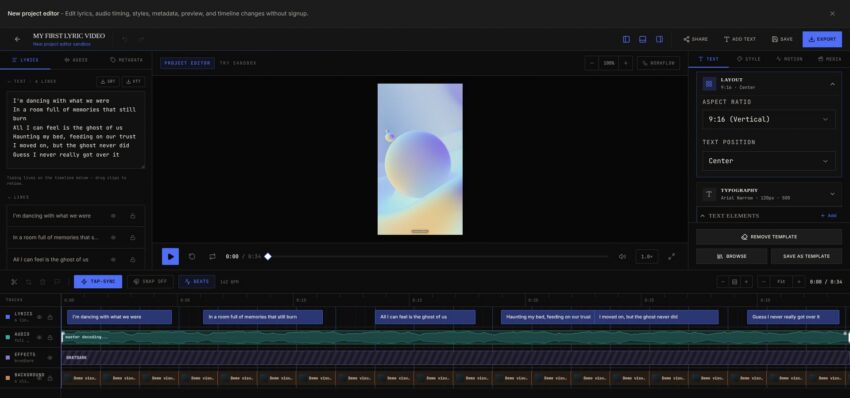
Task: Click the Add Text button
Action: click(739, 39)
